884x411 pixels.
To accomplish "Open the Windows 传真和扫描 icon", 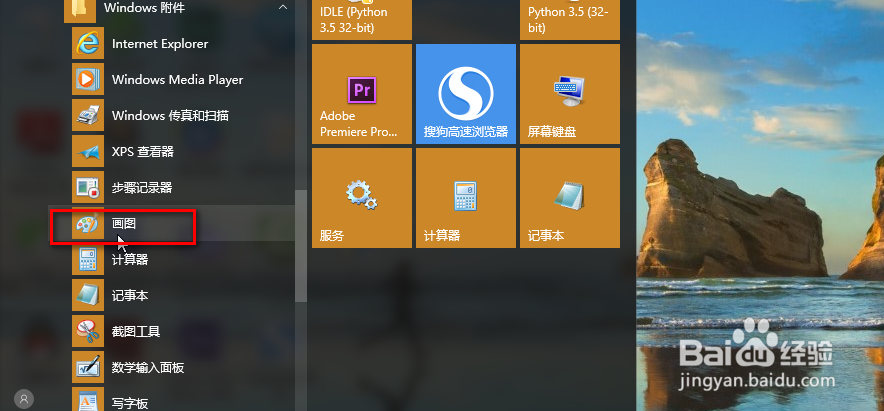I will point(88,116).
